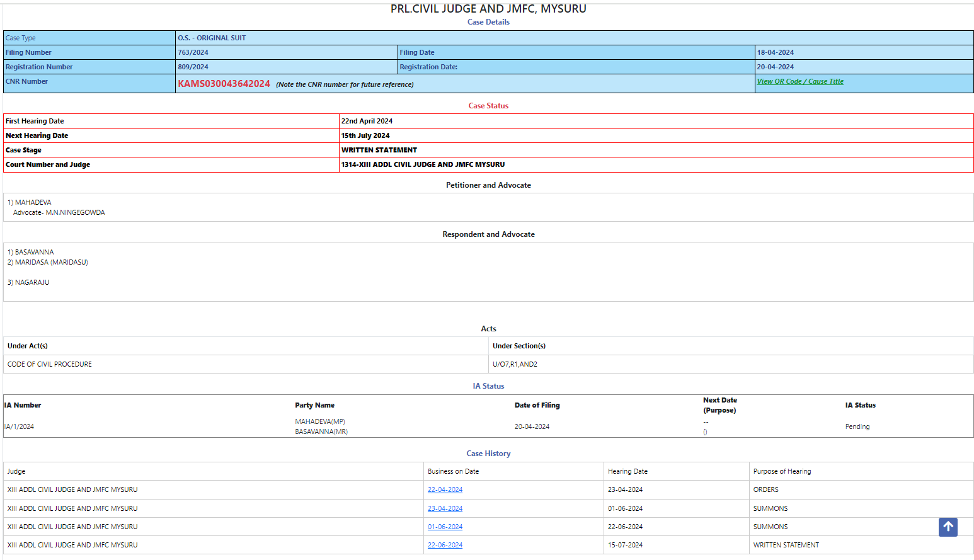Click the red Case Status heading
The height and width of the screenshot is (560, 974).
(488, 106)
